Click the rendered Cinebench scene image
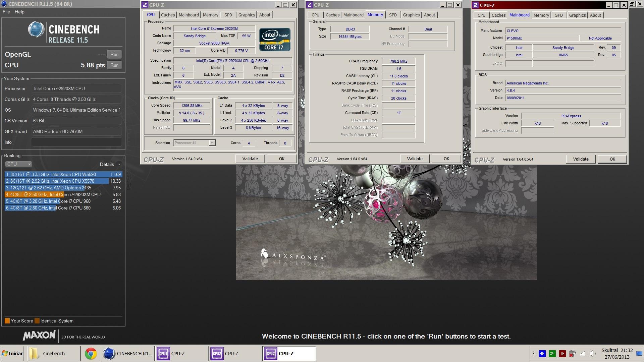Screen dimensions: 644x362 [x=386, y=222]
